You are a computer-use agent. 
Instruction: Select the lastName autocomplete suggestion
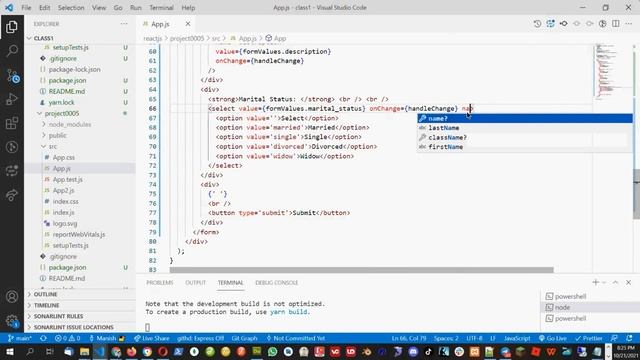click(524, 128)
